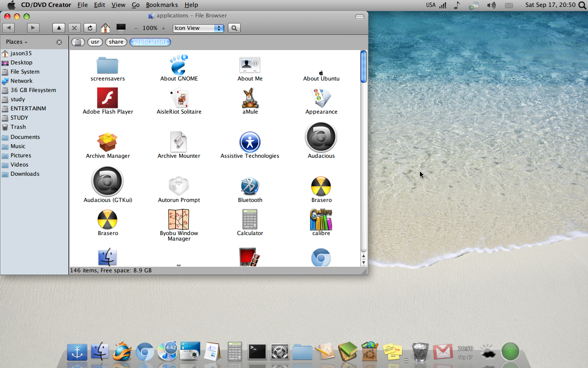
Task: Select the Byobu Window Manager icon
Action: point(179,219)
